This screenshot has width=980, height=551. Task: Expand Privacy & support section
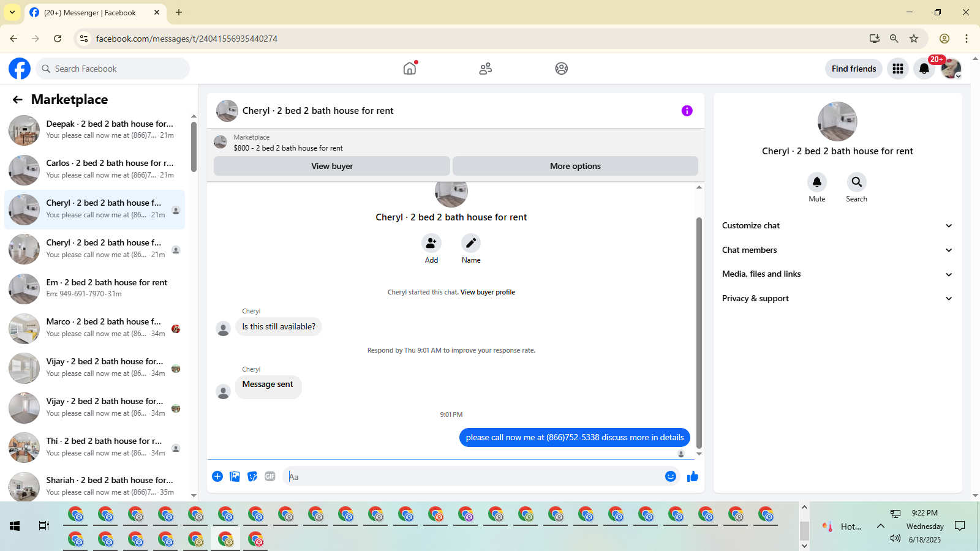pyautogui.click(x=837, y=299)
